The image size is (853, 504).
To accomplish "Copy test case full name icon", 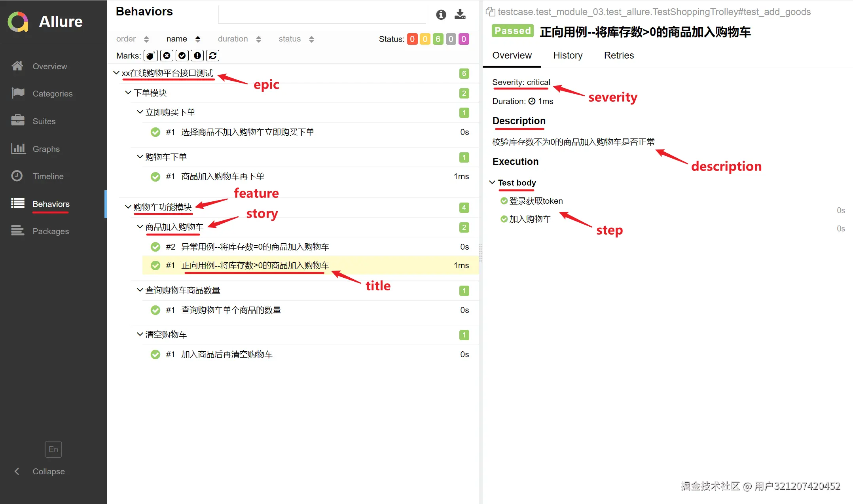I will point(490,12).
